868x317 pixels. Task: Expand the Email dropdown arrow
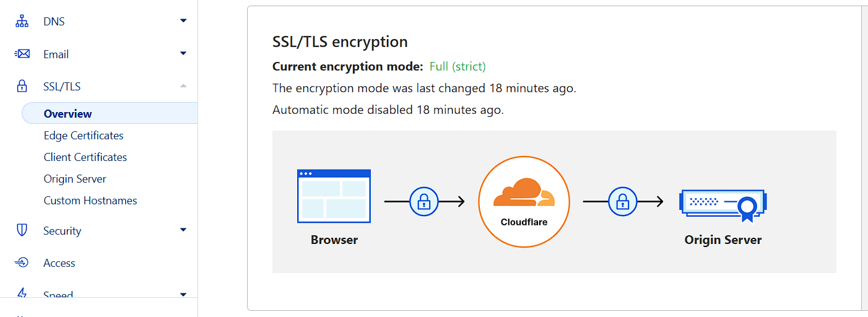183,54
